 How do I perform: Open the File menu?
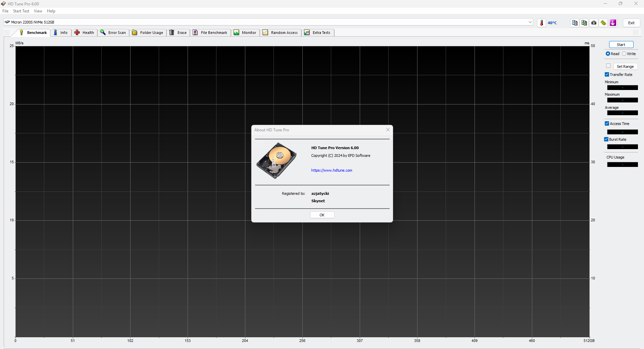[x=5, y=11]
